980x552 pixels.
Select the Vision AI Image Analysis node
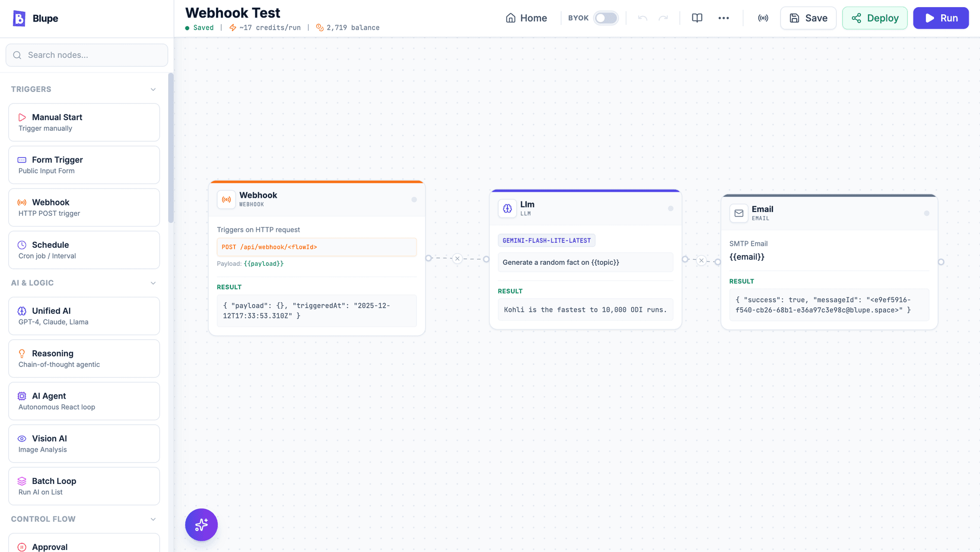[x=84, y=443]
